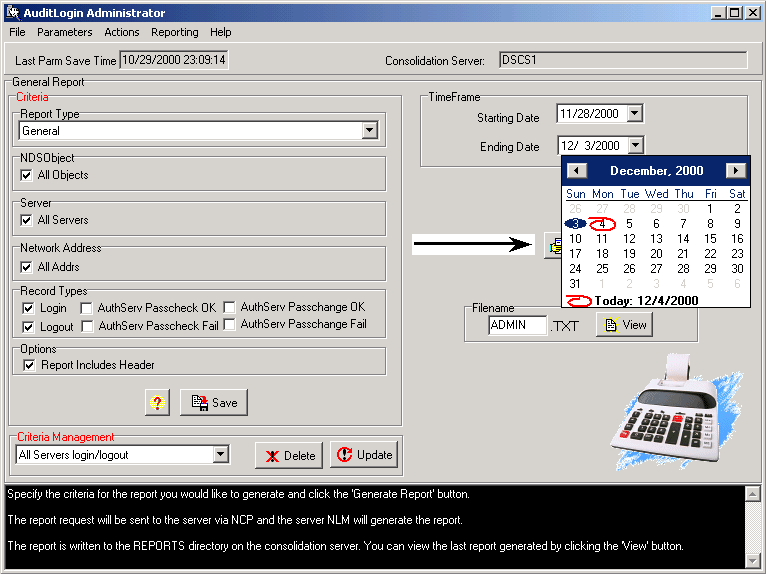Toggle Report Includes Header checkbox
This screenshot has width=766, height=574.
(x=29, y=365)
